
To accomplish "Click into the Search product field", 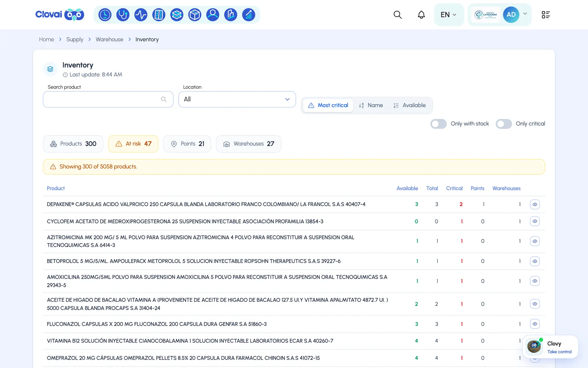I will [108, 99].
